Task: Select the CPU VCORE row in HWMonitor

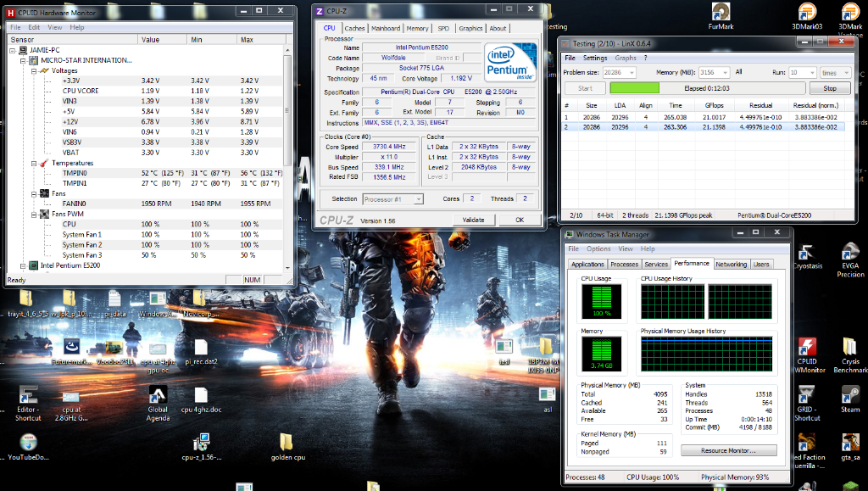Action: coord(145,91)
